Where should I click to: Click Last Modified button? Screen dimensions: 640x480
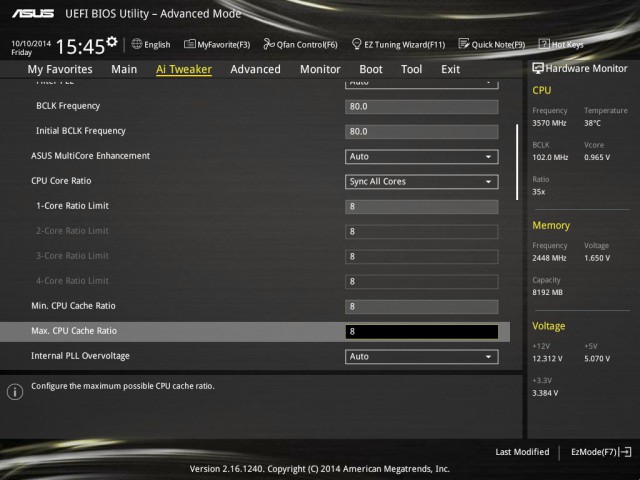pyautogui.click(x=522, y=452)
